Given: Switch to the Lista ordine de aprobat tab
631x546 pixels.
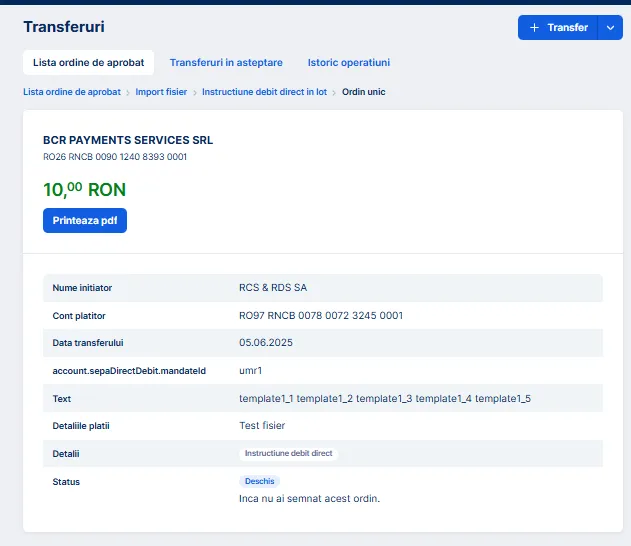Looking at the screenshot, I should [88, 62].
